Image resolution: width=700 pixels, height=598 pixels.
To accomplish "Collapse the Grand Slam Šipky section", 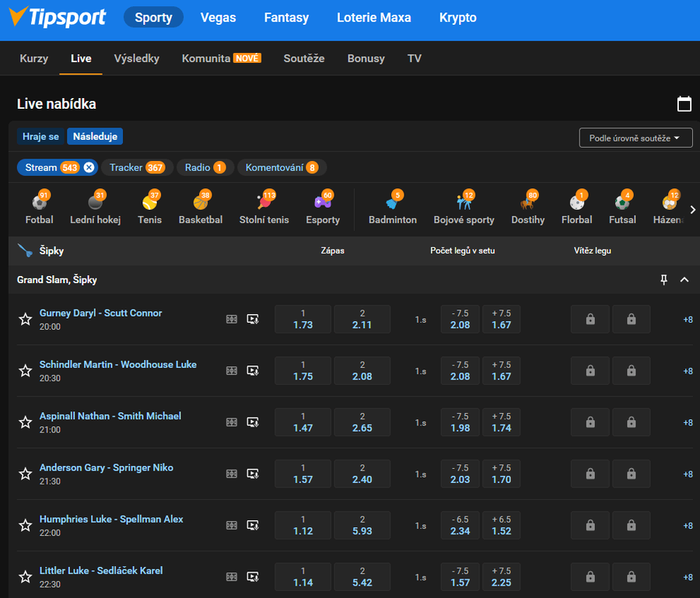I will [x=684, y=280].
